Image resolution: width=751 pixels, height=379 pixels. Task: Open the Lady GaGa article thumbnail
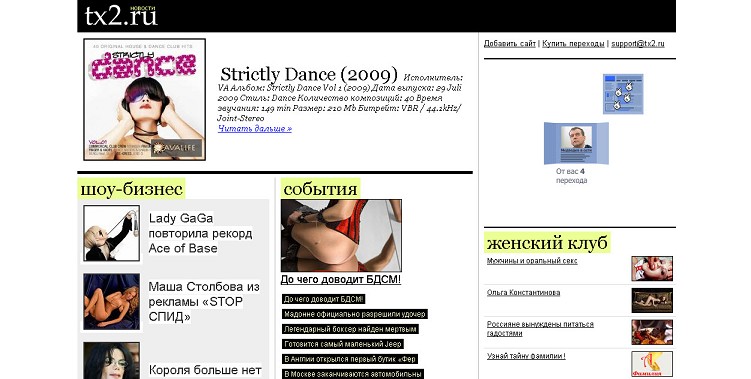click(x=112, y=233)
